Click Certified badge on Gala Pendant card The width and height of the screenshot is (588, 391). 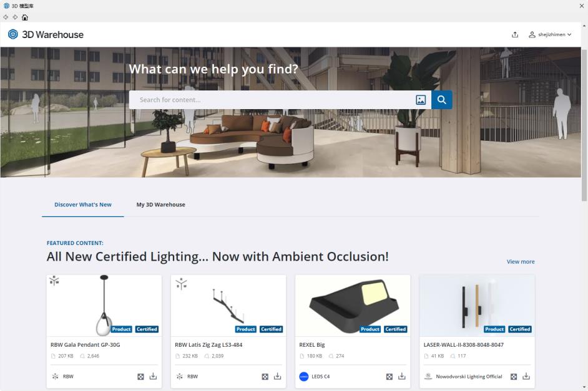pyautogui.click(x=147, y=329)
